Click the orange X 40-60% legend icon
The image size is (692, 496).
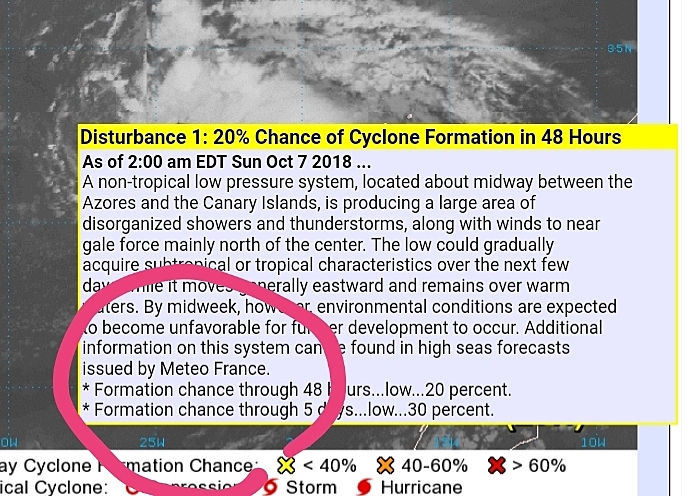(x=385, y=465)
